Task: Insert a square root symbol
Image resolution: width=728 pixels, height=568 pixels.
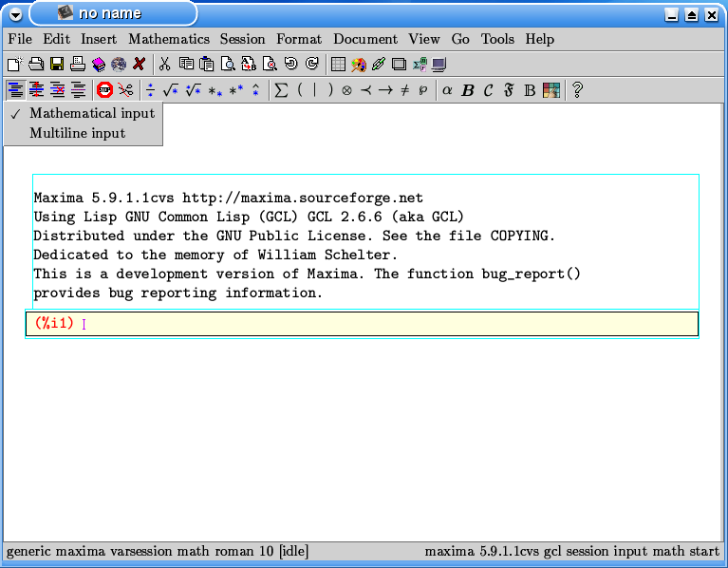Action: click(x=171, y=89)
